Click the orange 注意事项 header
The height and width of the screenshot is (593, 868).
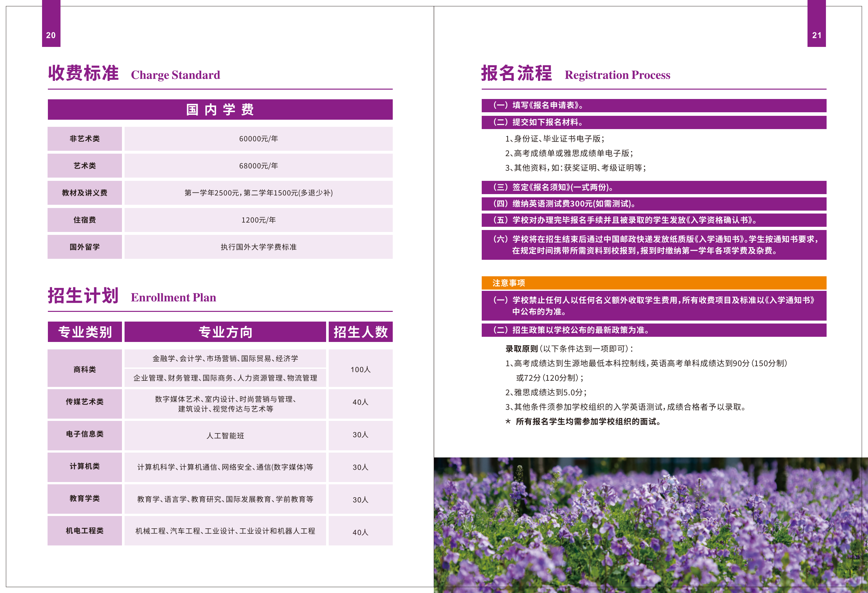pyautogui.click(x=654, y=283)
